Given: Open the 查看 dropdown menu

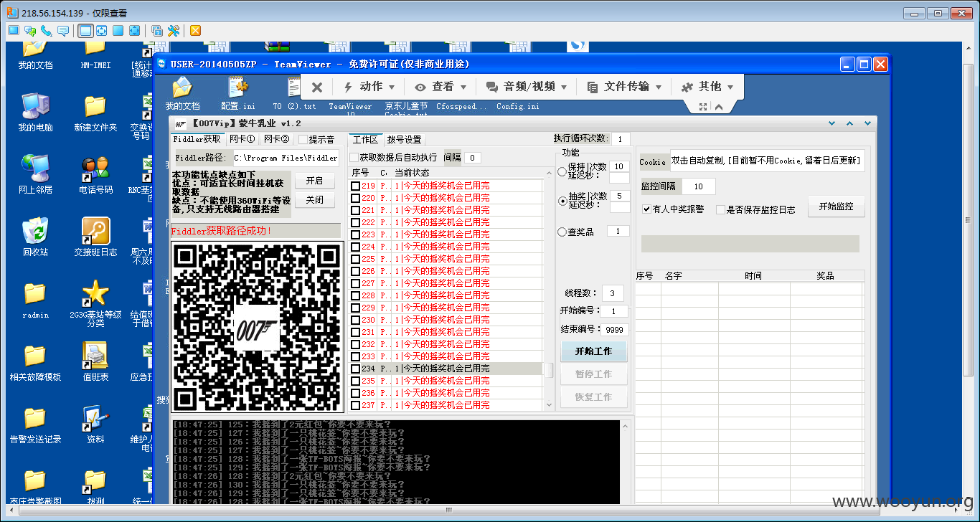Looking at the screenshot, I should click(441, 87).
